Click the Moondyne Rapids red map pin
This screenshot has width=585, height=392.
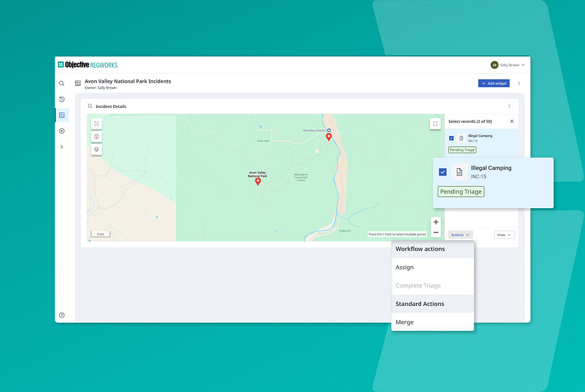(x=329, y=137)
